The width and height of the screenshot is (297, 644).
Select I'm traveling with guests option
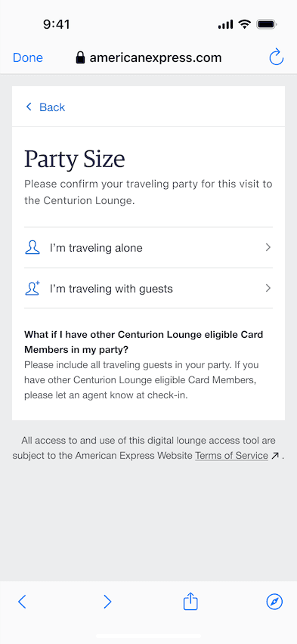click(x=148, y=288)
